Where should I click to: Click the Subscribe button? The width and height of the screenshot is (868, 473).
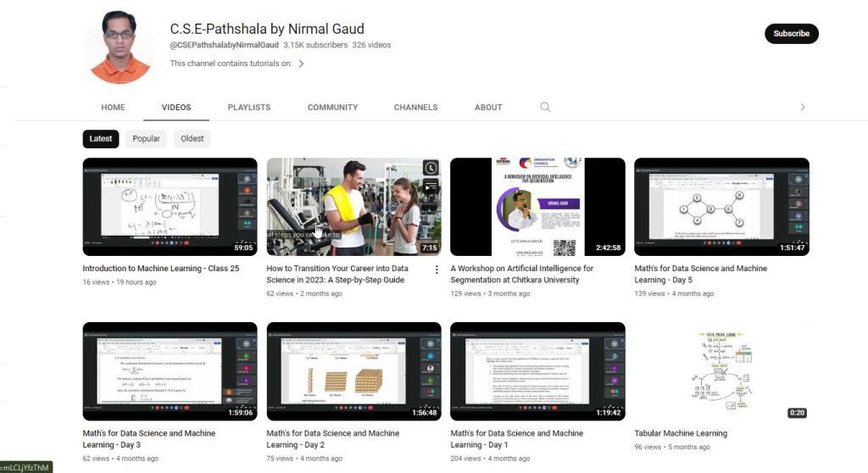point(791,34)
